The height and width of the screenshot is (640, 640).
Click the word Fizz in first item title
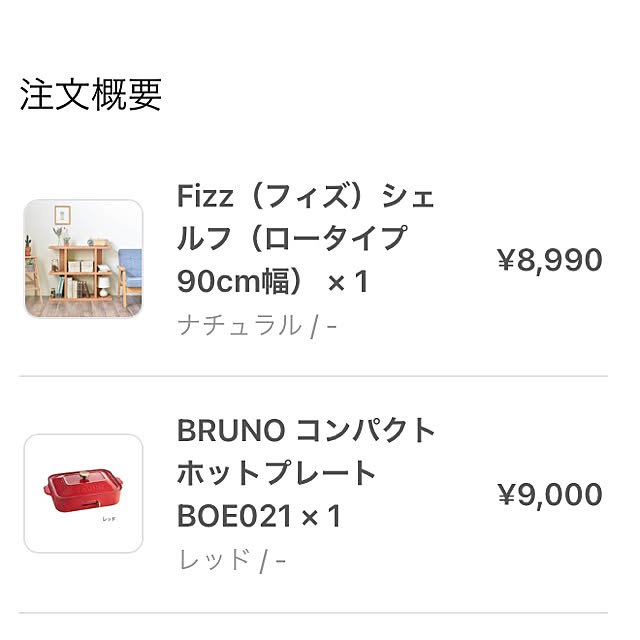205,196
